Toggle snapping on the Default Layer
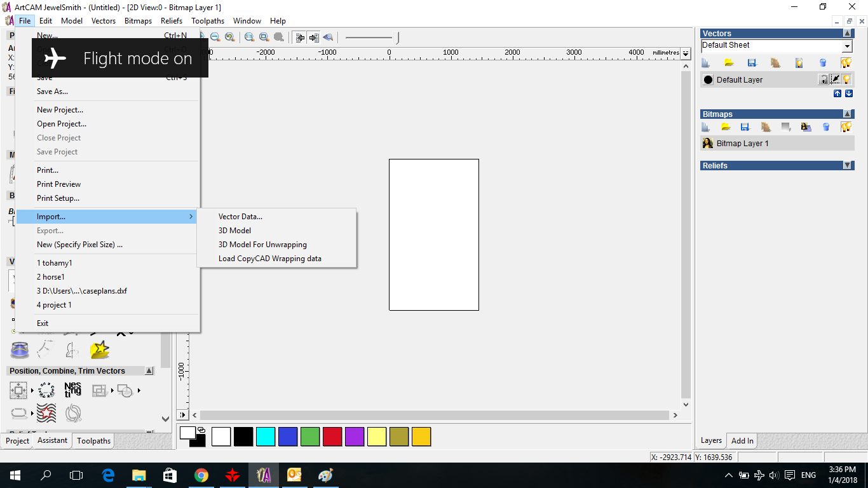Screen dimensions: 868x488 click(836, 79)
